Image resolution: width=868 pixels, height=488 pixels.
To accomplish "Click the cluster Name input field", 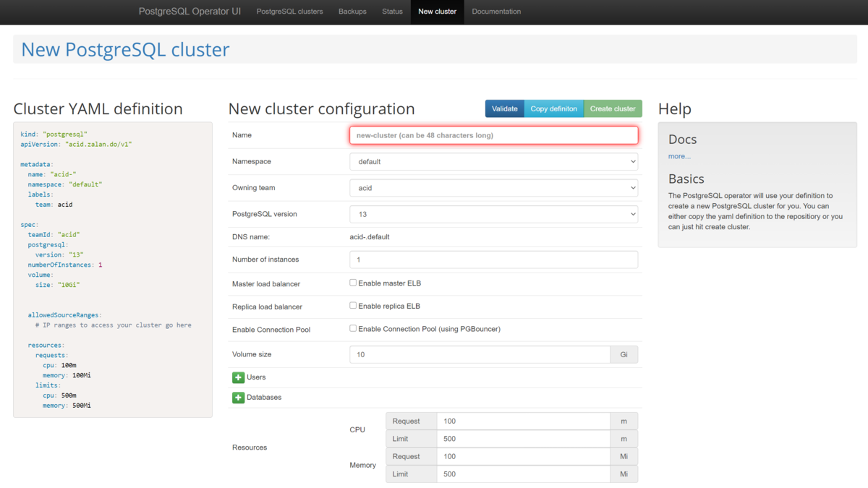I will 493,135.
